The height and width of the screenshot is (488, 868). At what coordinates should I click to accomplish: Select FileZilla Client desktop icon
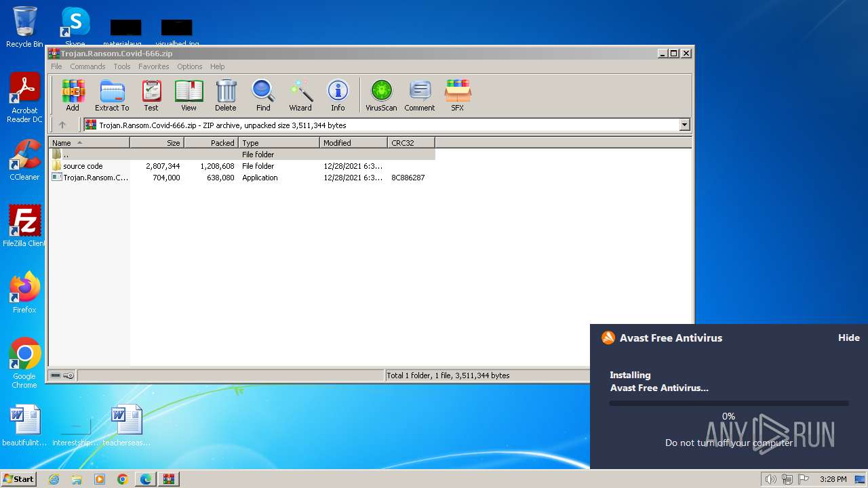click(x=24, y=226)
